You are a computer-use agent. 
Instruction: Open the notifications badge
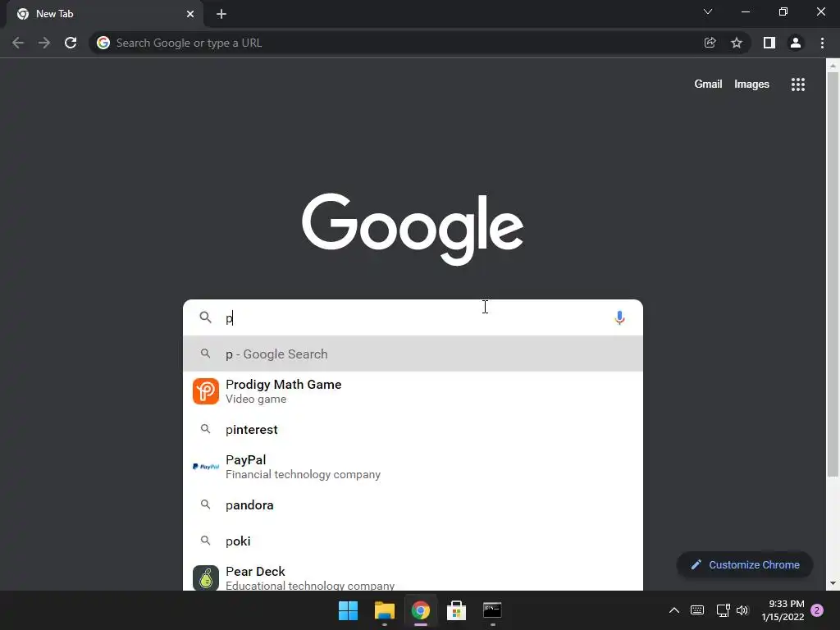click(x=817, y=610)
